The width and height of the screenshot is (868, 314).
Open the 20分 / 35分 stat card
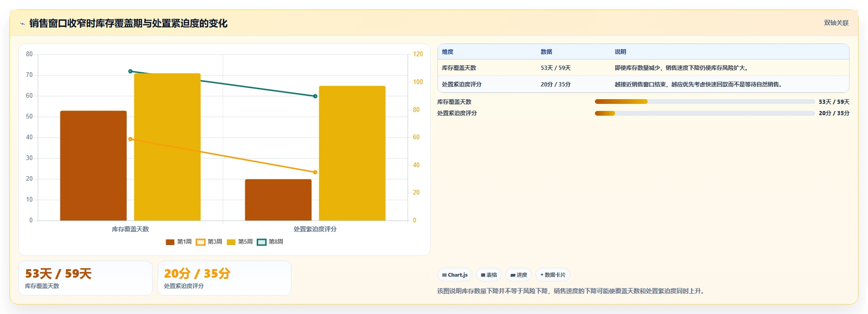[x=225, y=278]
